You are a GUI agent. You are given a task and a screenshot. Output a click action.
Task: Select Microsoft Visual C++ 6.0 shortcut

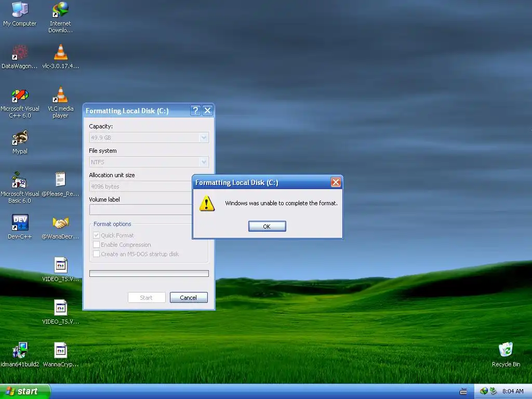[x=20, y=102]
